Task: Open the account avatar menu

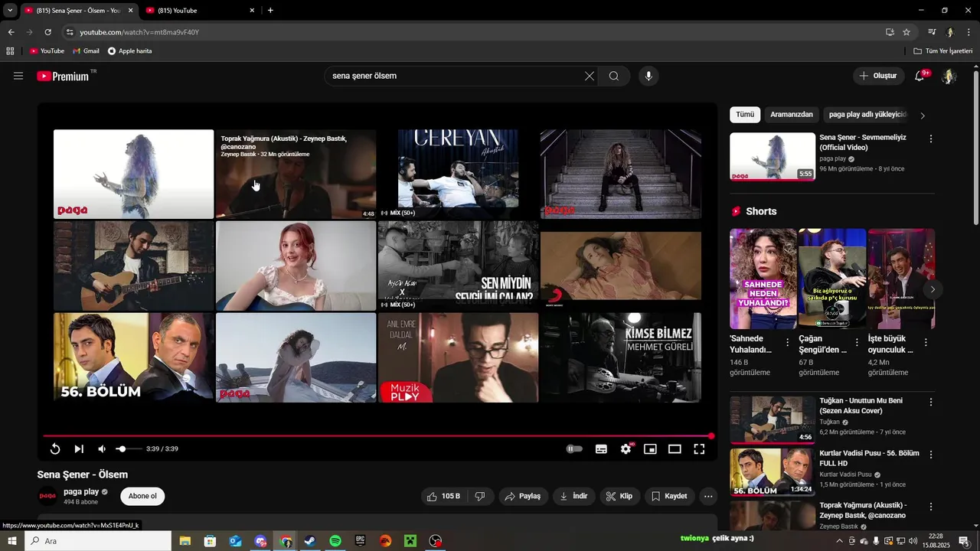Action: tap(949, 76)
